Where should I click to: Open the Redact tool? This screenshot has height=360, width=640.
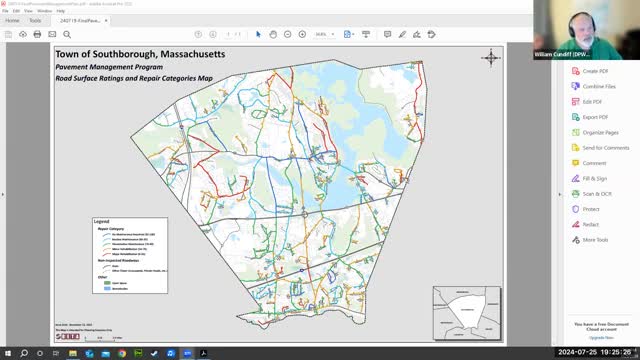coord(585,224)
